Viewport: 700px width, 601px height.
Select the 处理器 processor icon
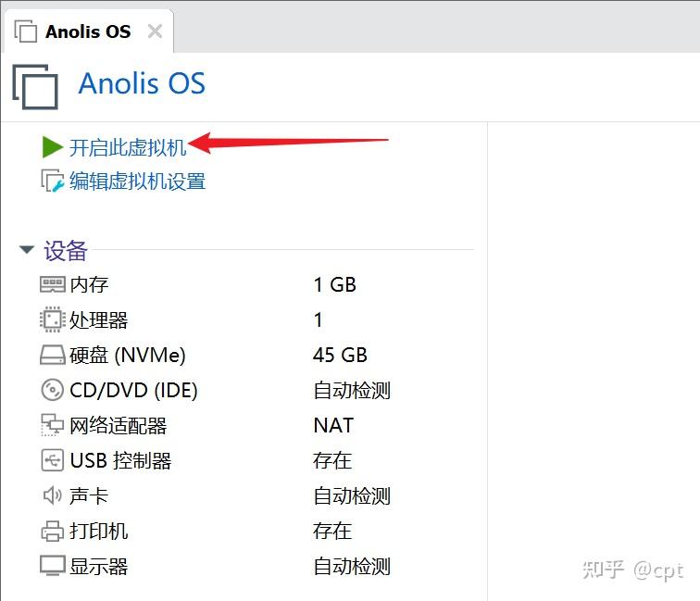pos(52,320)
